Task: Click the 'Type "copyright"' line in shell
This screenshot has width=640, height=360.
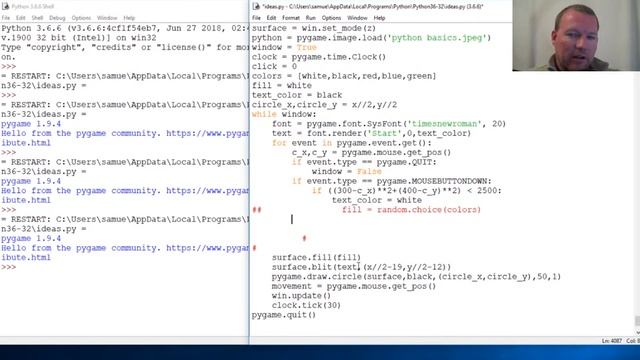Action: (125, 47)
